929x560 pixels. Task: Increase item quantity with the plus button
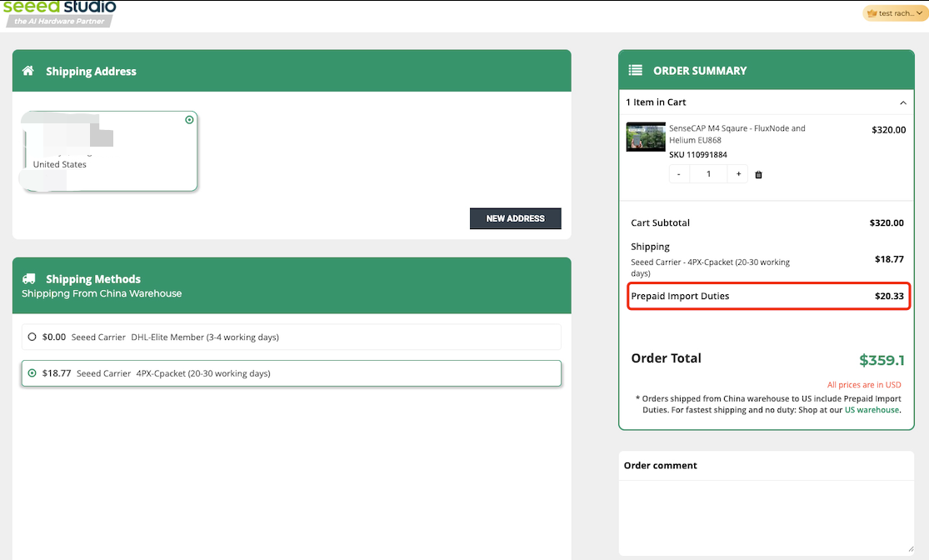pyautogui.click(x=738, y=174)
